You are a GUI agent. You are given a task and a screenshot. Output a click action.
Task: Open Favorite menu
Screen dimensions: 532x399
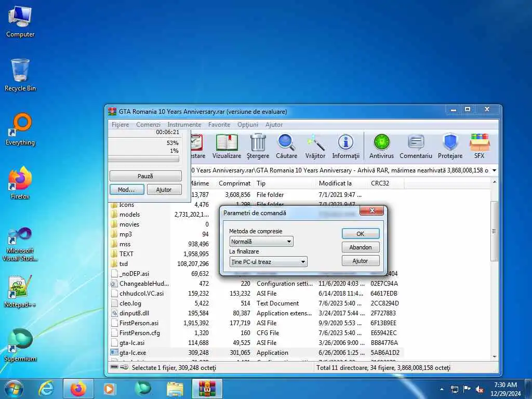(219, 125)
